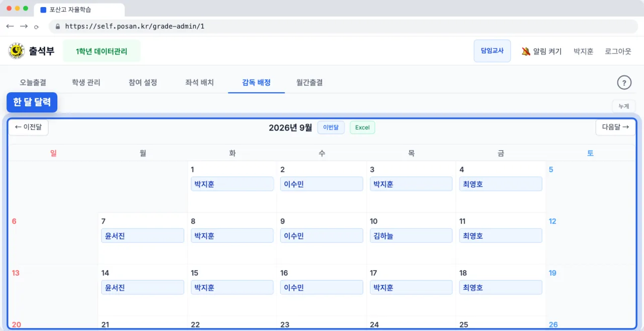Image resolution: width=644 pixels, height=331 pixels.
Task: Open the 좌석 배치 tab
Action: tap(200, 83)
